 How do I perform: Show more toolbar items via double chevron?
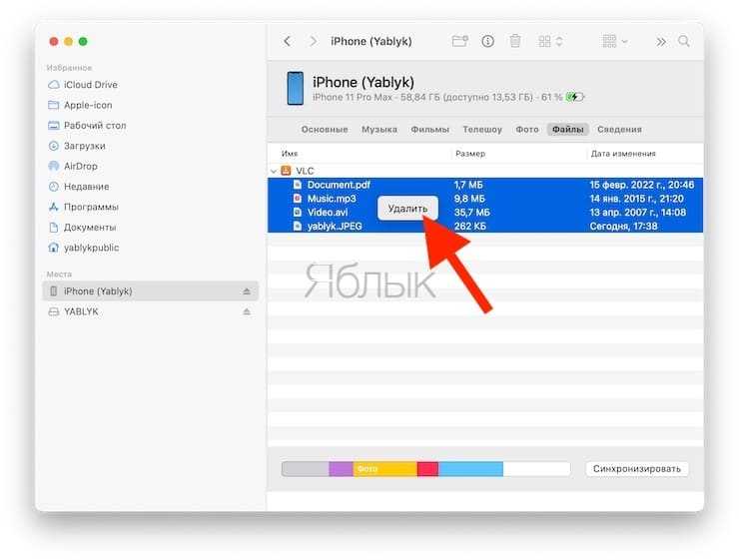661,42
